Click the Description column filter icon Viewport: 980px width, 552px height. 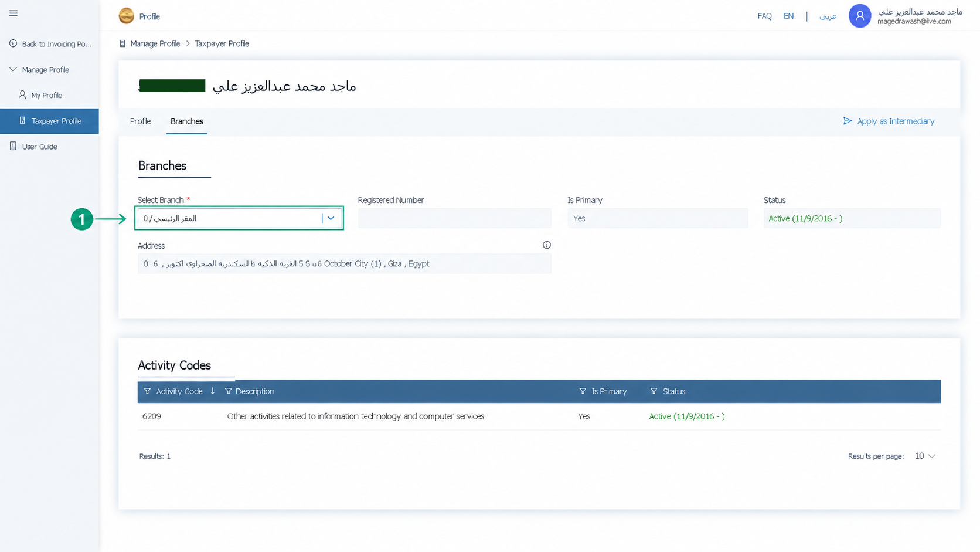tap(228, 391)
